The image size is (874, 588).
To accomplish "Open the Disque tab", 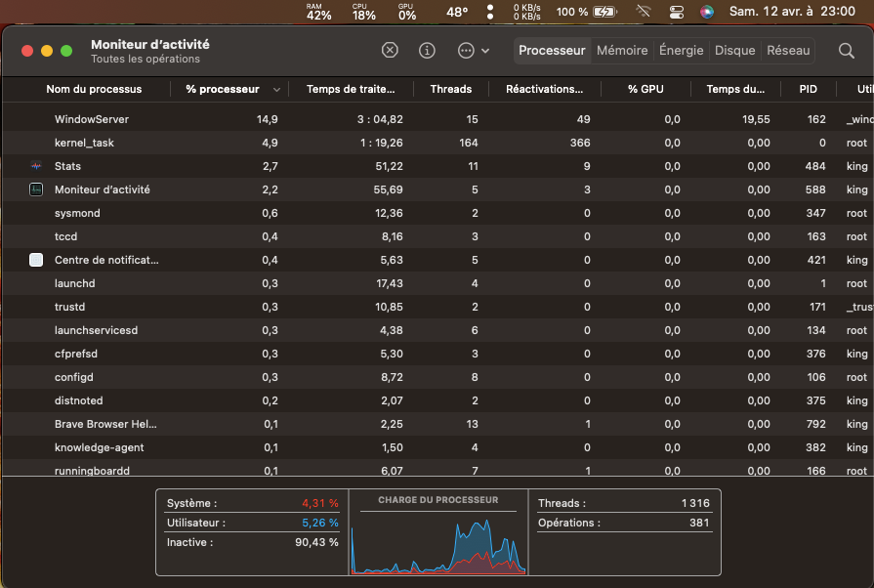I will [734, 51].
